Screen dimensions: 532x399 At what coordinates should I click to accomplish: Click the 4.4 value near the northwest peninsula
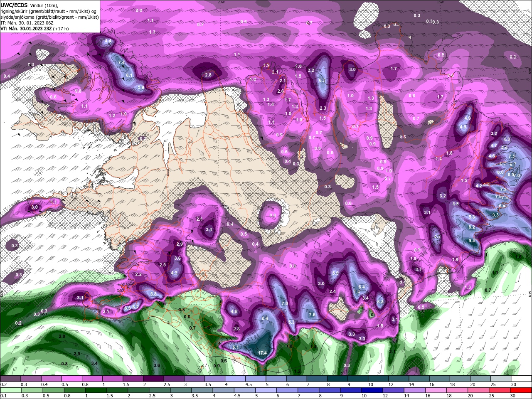click(108, 41)
